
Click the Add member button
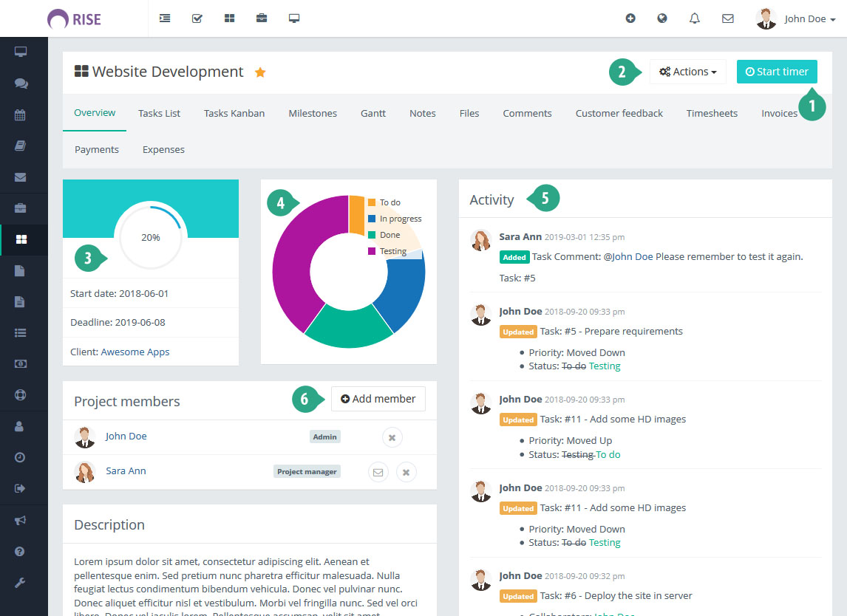click(x=378, y=399)
